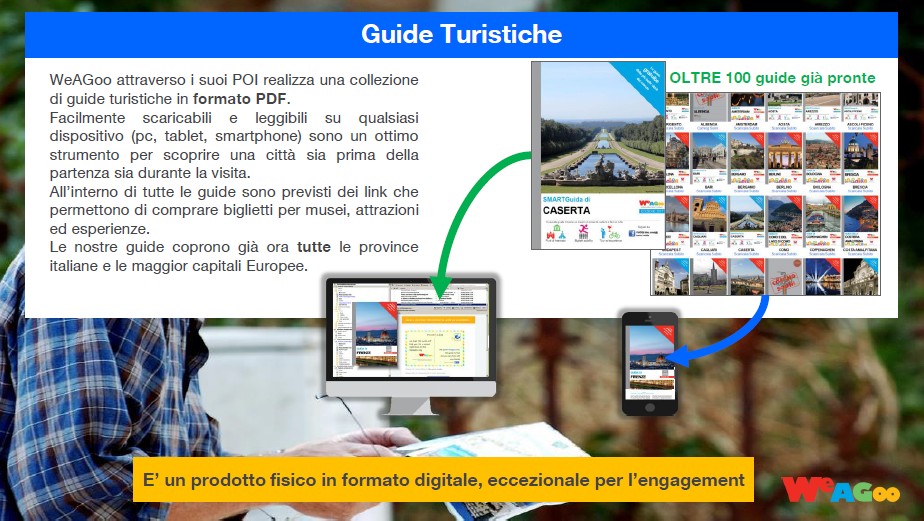The width and height of the screenshot is (924, 521).
Task: Click Scaricala Subito under Berlino
Action: (784, 191)
